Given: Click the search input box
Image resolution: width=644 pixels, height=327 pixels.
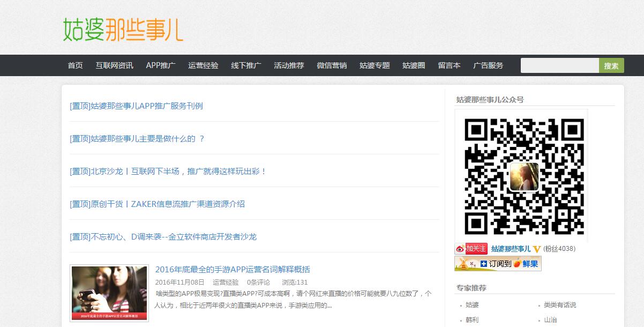Looking at the screenshot, I should 559,65.
